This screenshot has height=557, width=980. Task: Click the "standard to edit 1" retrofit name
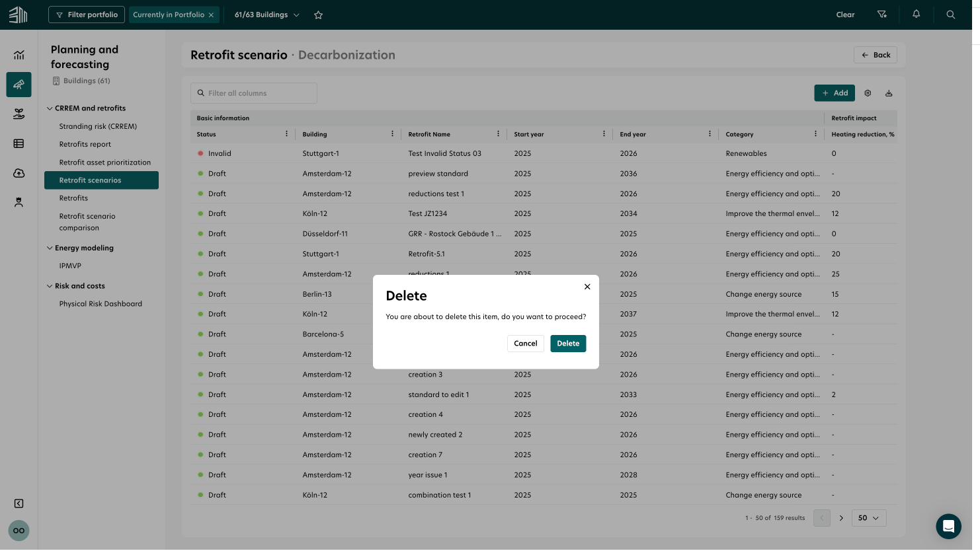coord(438,394)
